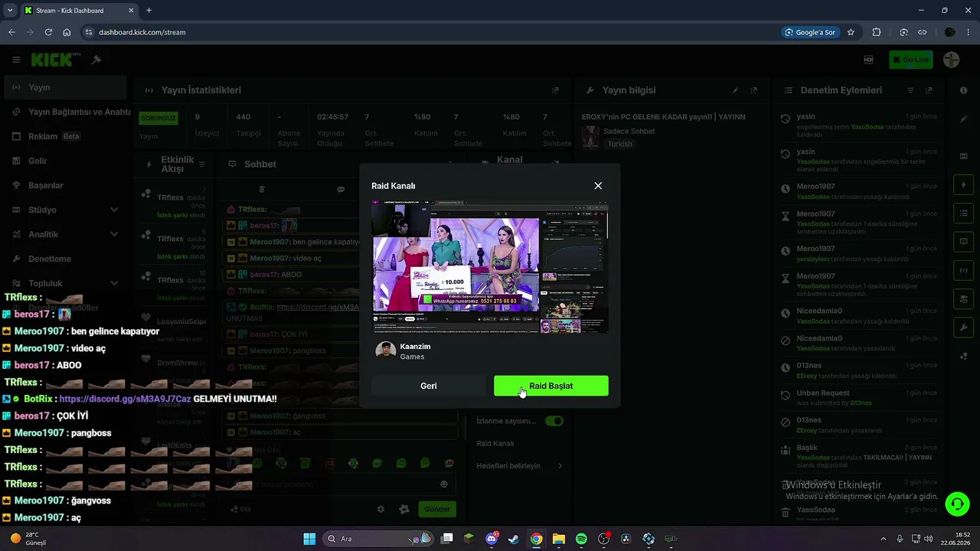Close the Raid Kanalı dialog
The image size is (980, 551).
click(598, 186)
